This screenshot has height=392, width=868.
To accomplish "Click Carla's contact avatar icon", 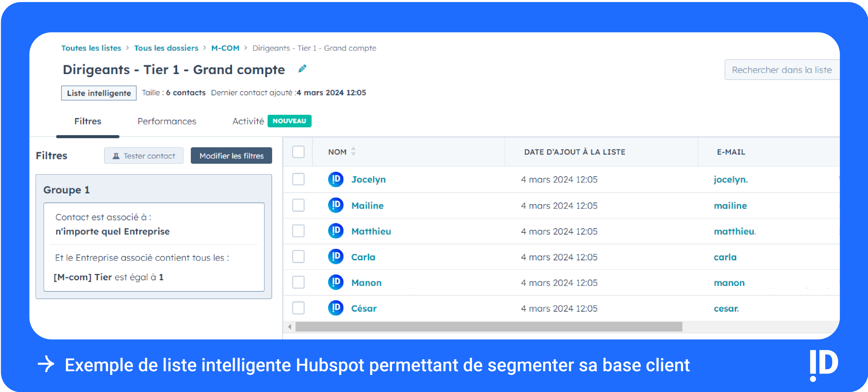I will pyautogui.click(x=336, y=257).
